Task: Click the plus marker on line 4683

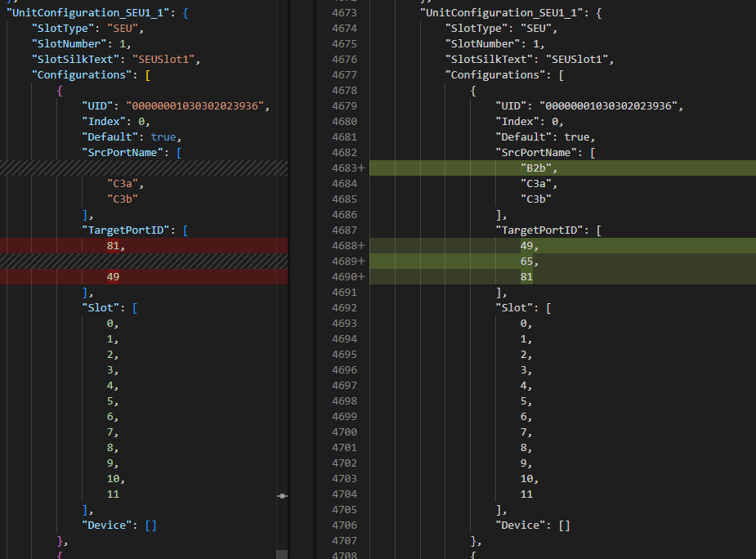Action: pyautogui.click(x=360, y=168)
